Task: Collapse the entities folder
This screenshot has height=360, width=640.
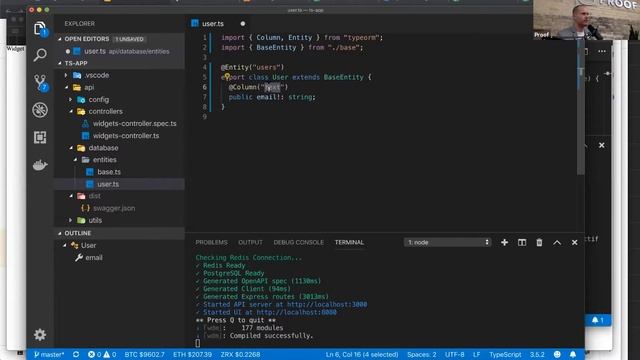Action: pos(75,160)
